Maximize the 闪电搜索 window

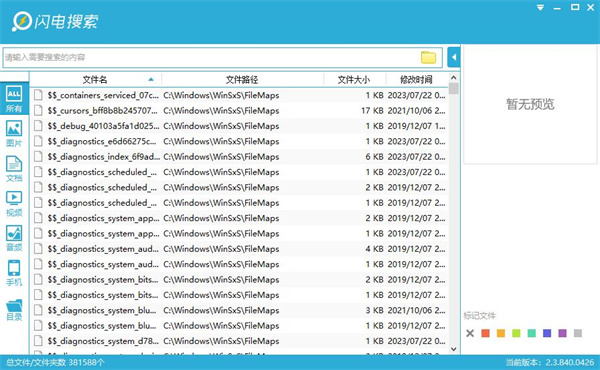pos(575,7)
